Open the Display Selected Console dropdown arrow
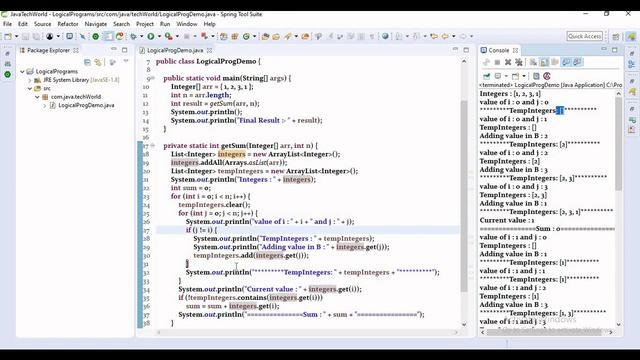Screen dimensions: 640x360 tap(506, 76)
